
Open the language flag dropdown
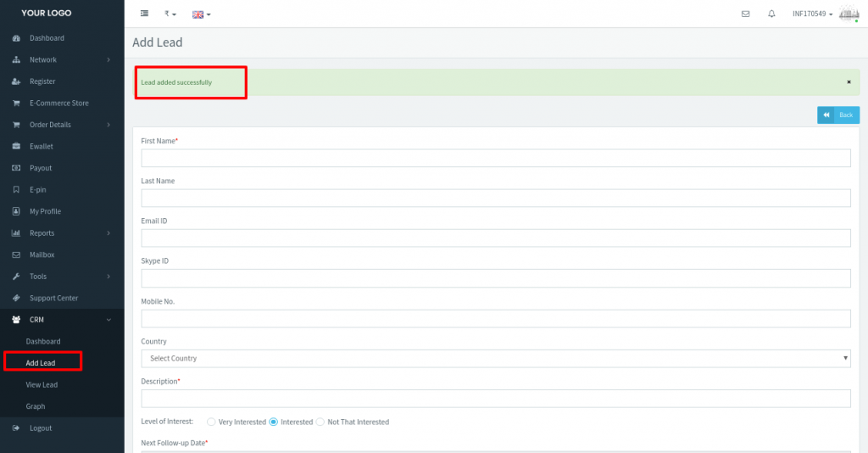pyautogui.click(x=202, y=14)
